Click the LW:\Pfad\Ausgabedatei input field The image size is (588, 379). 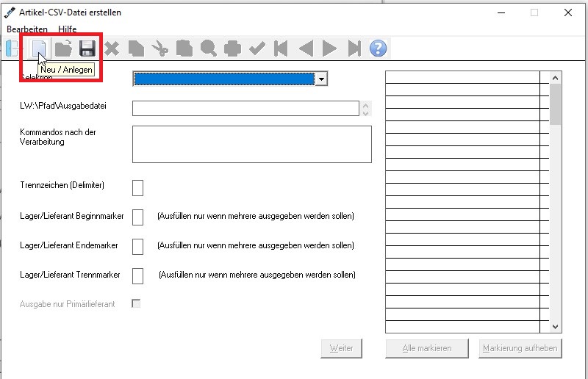pyautogui.click(x=245, y=109)
